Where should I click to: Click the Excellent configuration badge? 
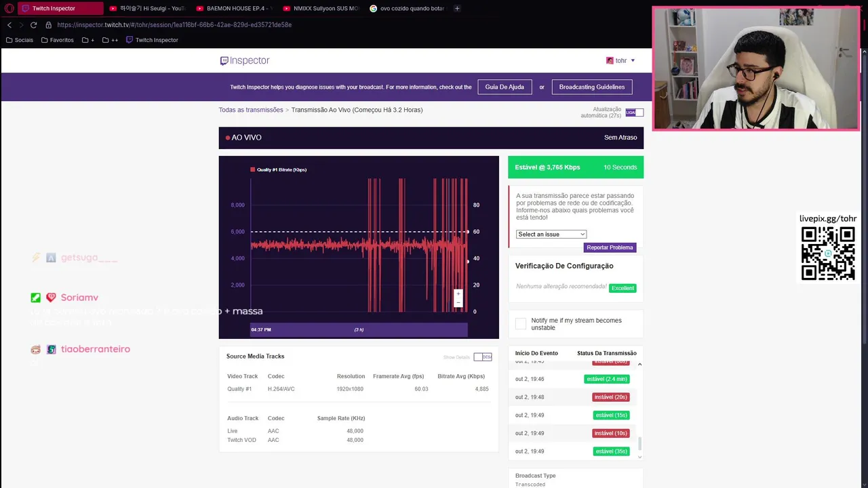coord(623,288)
